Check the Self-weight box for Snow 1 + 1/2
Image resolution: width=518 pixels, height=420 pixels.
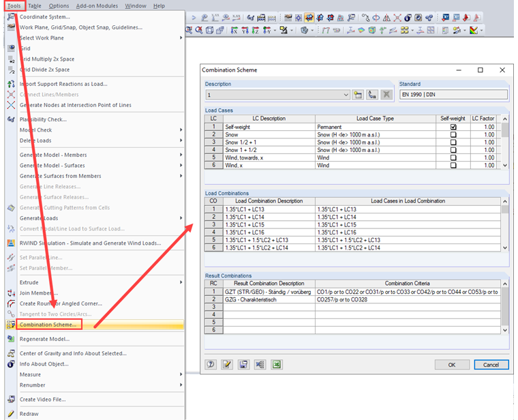pyautogui.click(x=453, y=150)
